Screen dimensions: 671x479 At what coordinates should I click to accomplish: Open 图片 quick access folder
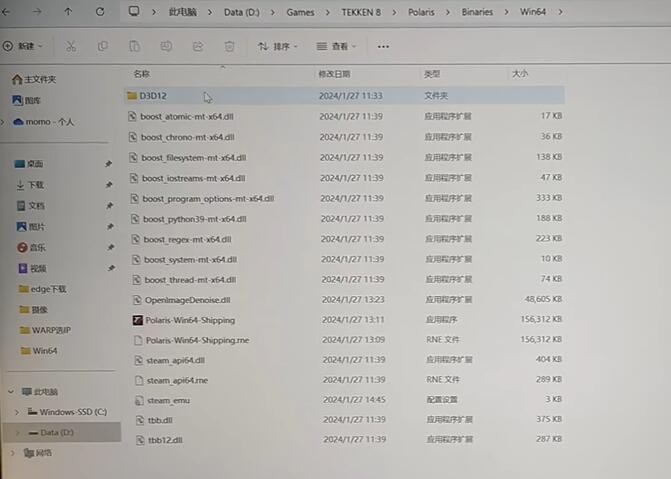[x=31, y=226]
